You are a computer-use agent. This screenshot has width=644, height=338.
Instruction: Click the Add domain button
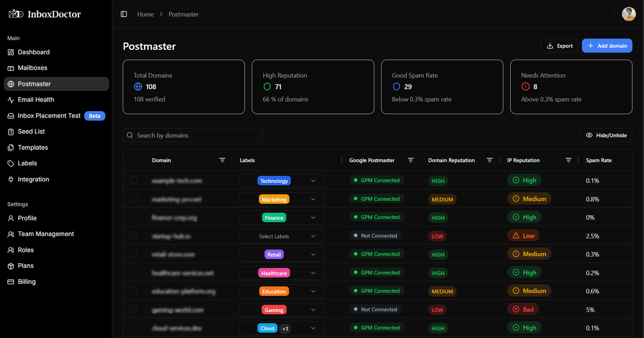607,46
